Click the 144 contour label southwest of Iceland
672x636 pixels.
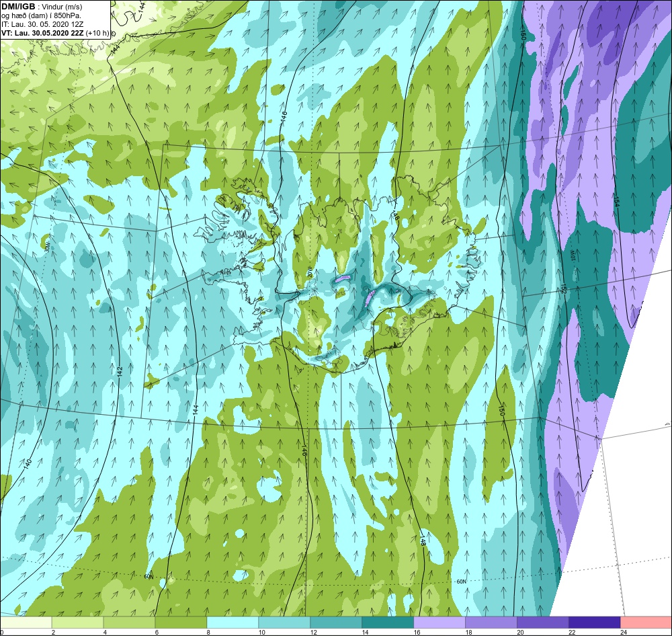tap(196, 409)
